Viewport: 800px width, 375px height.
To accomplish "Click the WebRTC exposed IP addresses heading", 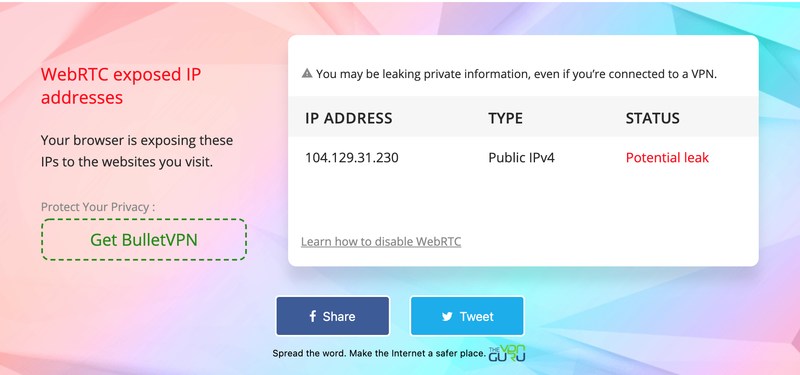I will coord(121,86).
